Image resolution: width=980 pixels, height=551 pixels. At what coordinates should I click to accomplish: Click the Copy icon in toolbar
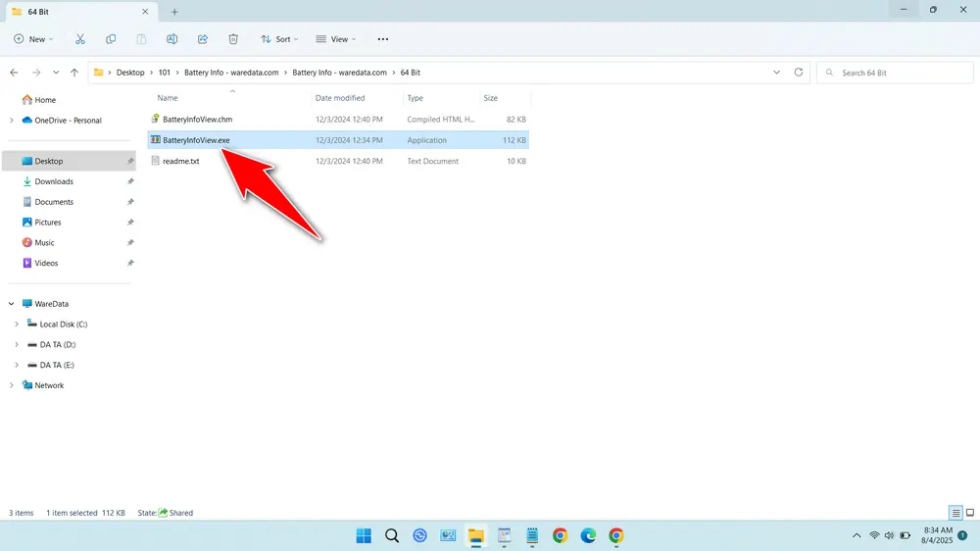pyautogui.click(x=111, y=39)
